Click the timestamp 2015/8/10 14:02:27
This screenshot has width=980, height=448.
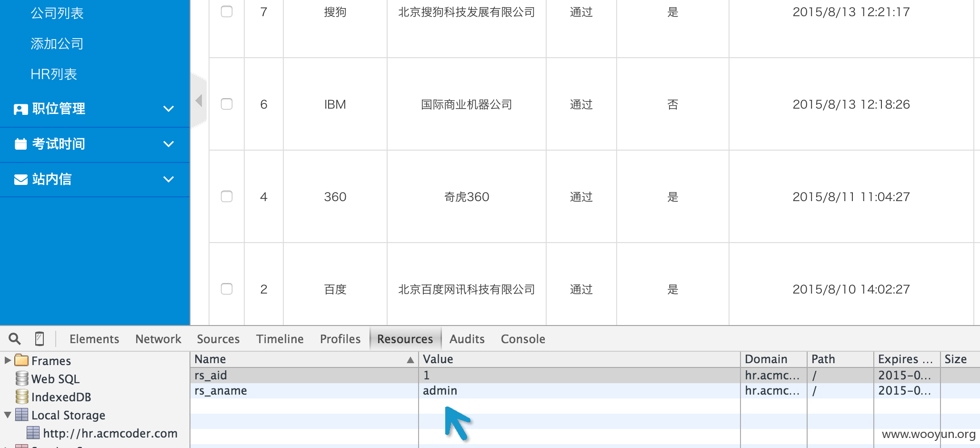tap(851, 289)
